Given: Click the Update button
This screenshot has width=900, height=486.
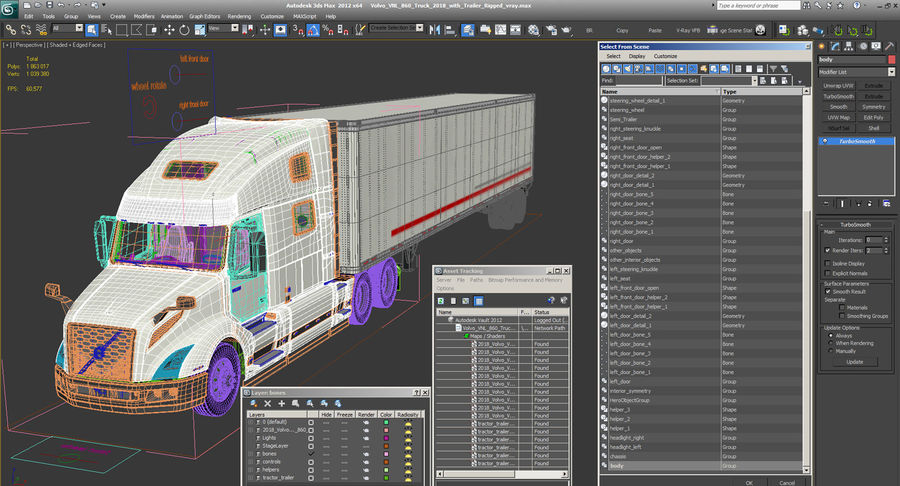Looking at the screenshot, I should [x=854, y=362].
